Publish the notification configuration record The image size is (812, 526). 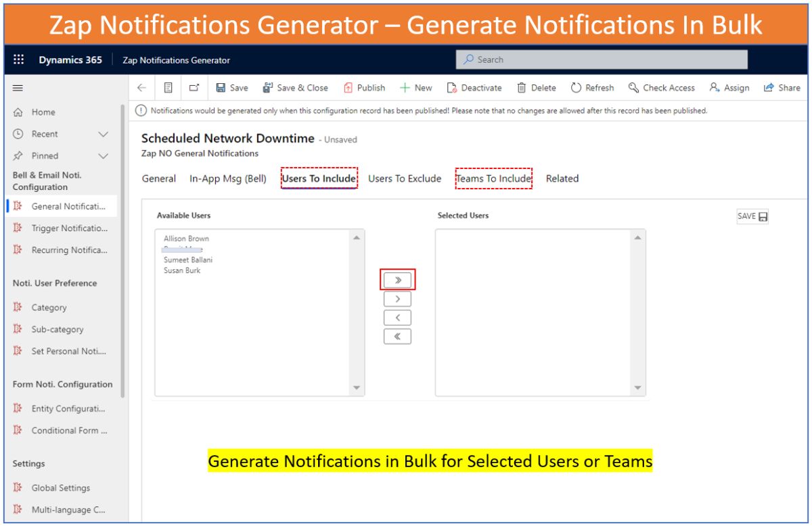[364, 87]
